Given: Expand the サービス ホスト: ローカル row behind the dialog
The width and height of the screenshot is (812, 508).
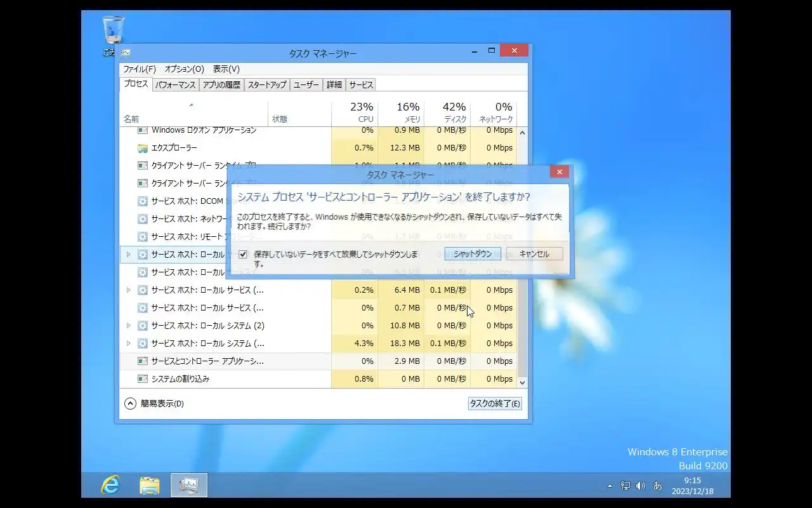Looking at the screenshot, I should [x=128, y=255].
